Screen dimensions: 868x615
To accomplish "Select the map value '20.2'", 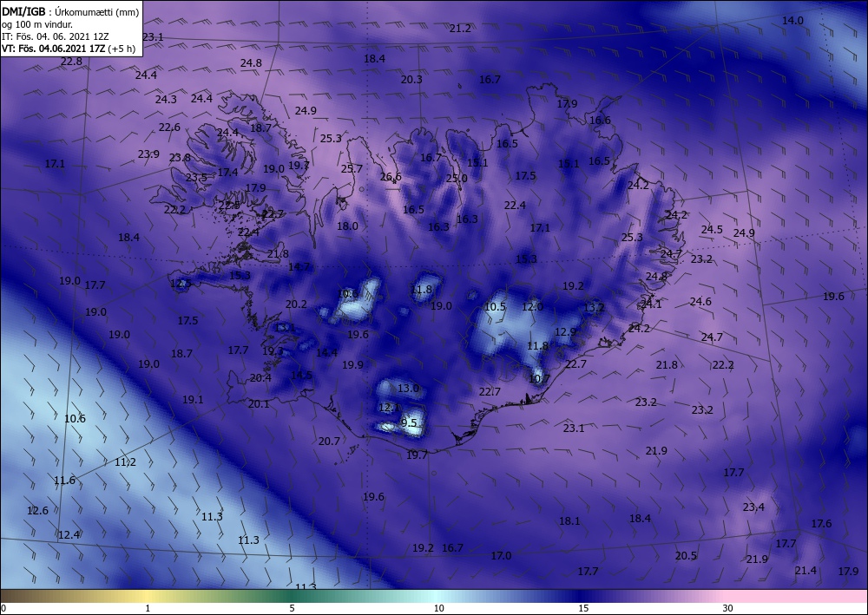I will coord(296,304).
